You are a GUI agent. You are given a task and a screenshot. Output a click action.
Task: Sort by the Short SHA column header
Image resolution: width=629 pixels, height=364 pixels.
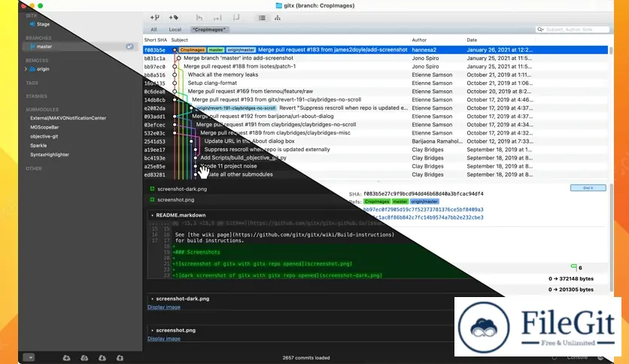[156, 40]
